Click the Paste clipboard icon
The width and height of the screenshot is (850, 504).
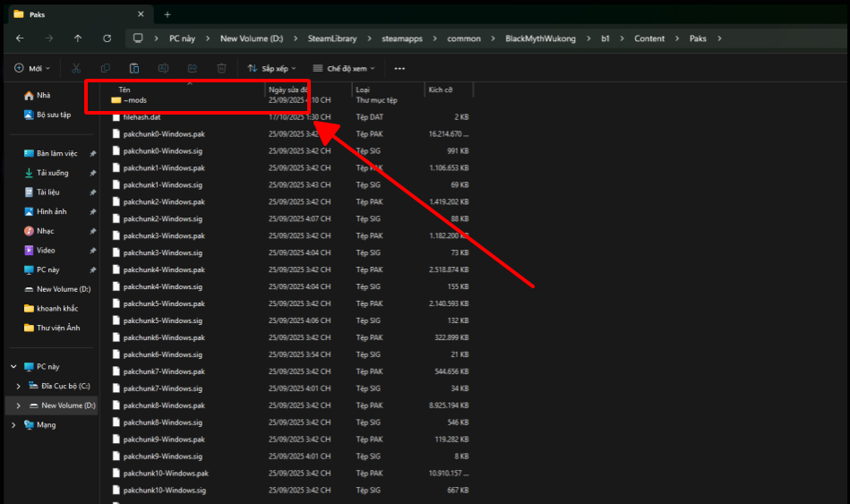click(x=134, y=68)
